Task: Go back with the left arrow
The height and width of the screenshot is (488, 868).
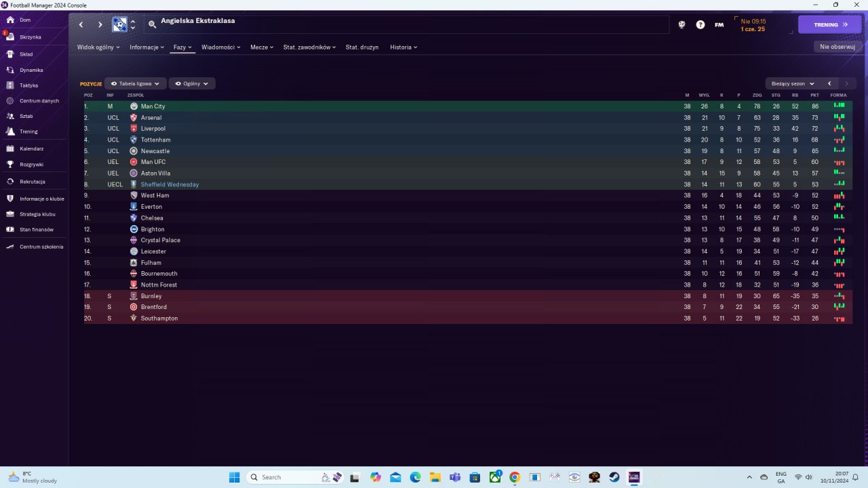Action: click(x=81, y=24)
